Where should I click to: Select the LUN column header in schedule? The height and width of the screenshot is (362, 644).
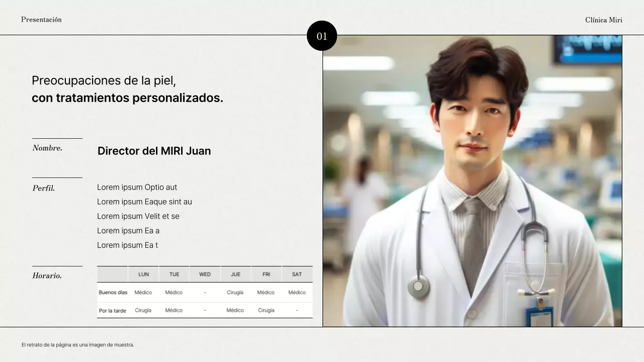coord(143,275)
